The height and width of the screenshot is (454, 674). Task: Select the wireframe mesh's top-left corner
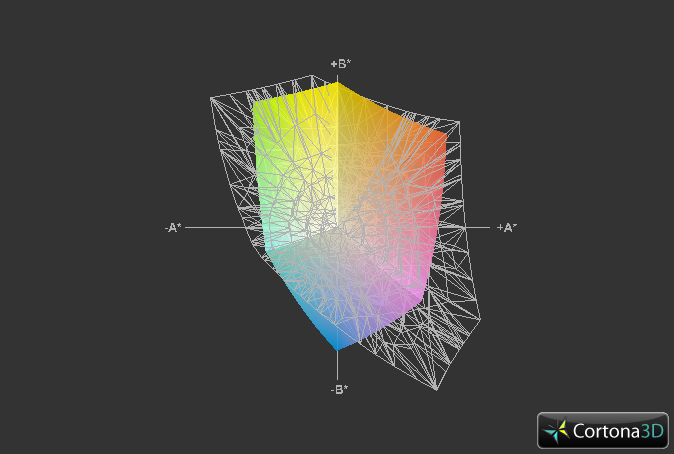click(211, 97)
